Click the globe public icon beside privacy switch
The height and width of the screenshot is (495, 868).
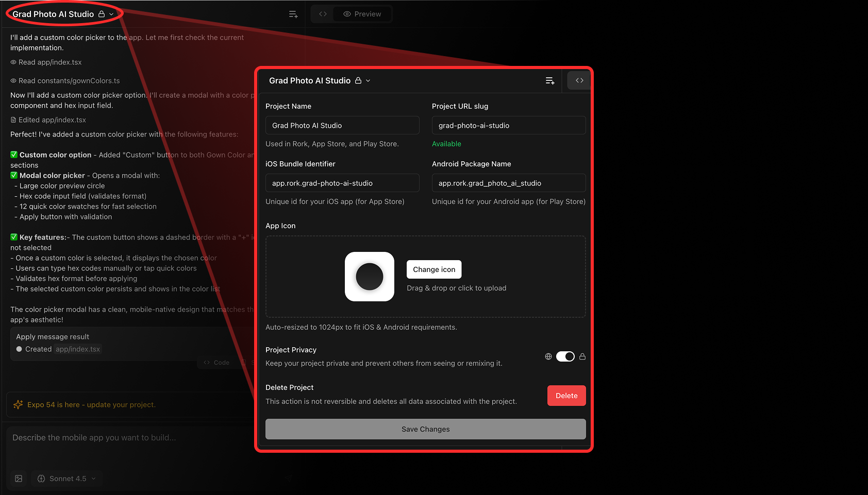click(x=548, y=356)
